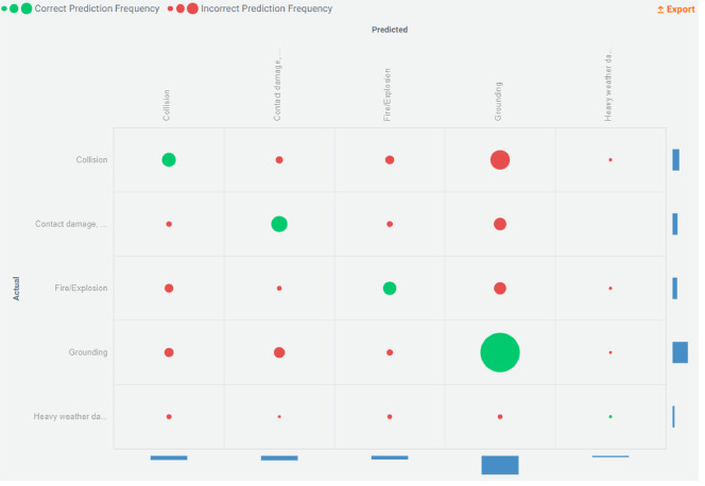Click the Grounding predicted total bar at bottom
The image size is (705, 486).
coord(500,465)
